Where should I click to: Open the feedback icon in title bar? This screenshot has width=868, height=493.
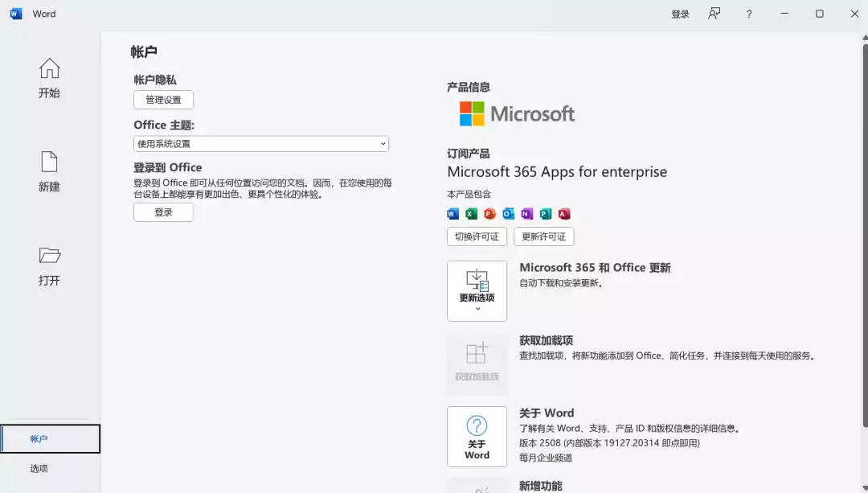point(714,14)
